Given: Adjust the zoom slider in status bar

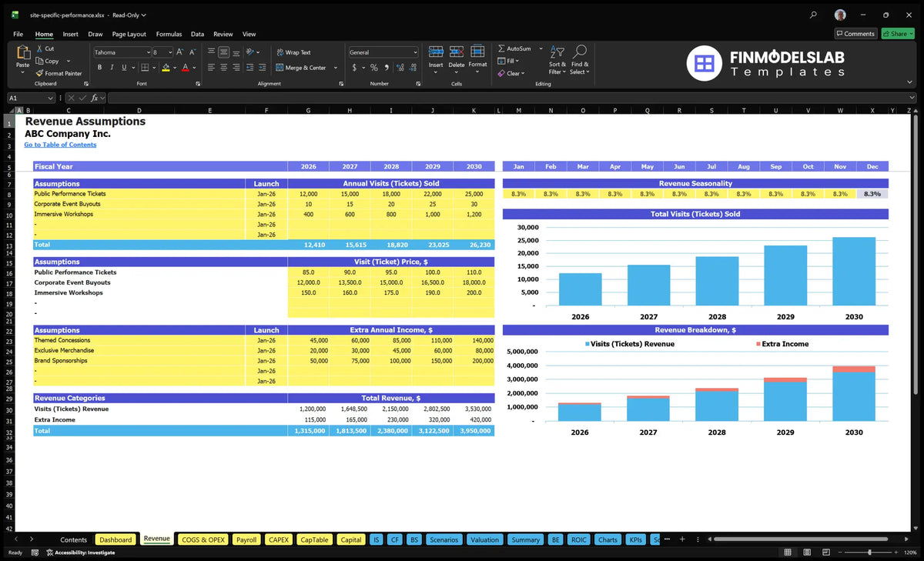Looking at the screenshot, I should (x=869, y=552).
